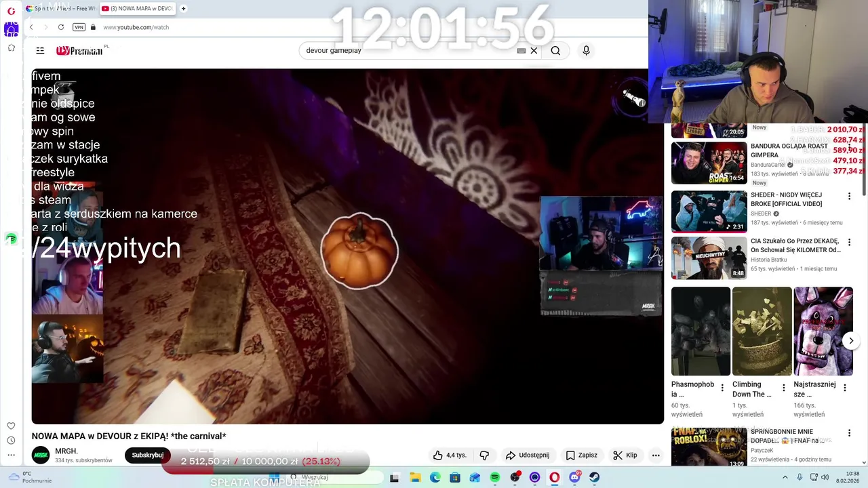Open the MRGH. channel name link

(66, 451)
